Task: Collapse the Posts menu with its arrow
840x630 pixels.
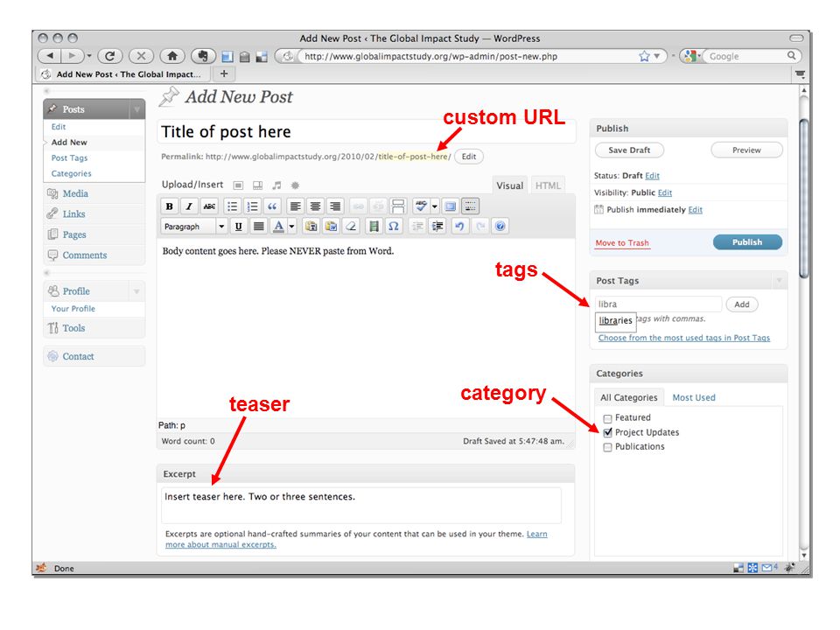Action: pyautogui.click(x=136, y=109)
